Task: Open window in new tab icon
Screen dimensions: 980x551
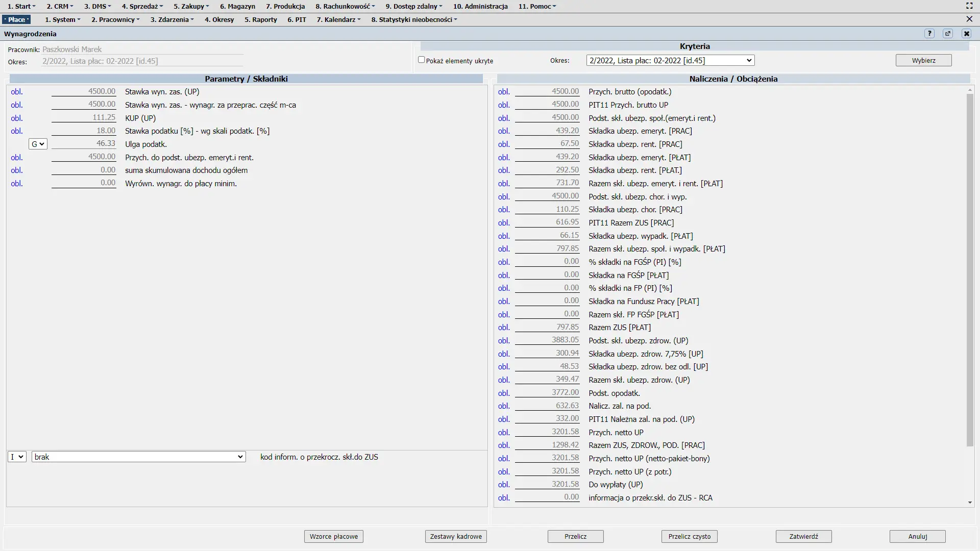Action: pos(948,34)
